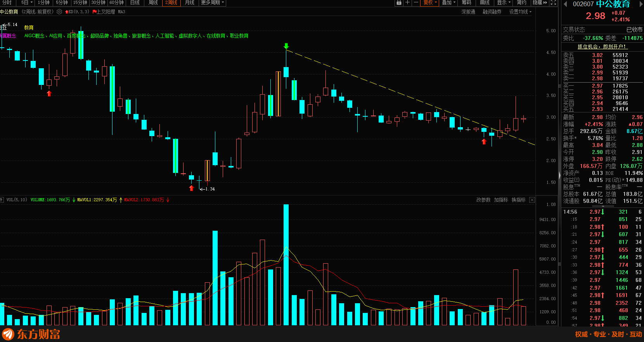Select 5分钟 period tab
The height and width of the screenshot is (342, 644).
(62, 2)
